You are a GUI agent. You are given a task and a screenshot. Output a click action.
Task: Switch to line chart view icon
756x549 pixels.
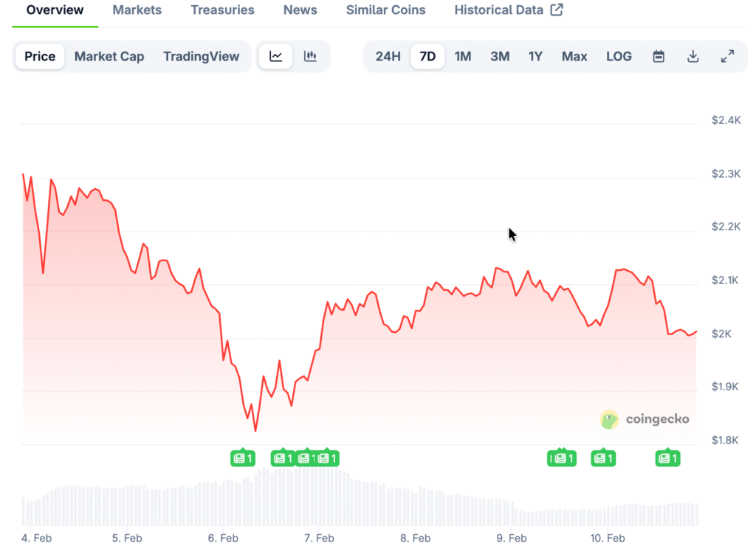click(x=275, y=57)
